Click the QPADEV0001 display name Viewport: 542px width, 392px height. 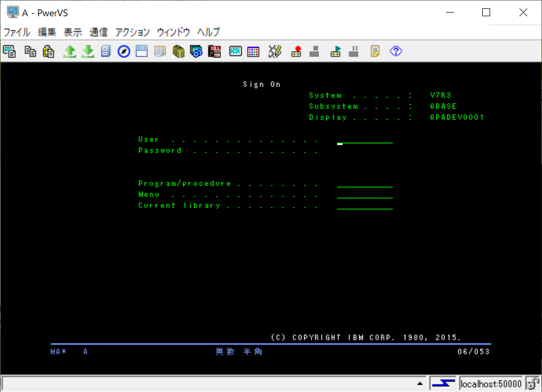(x=457, y=117)
